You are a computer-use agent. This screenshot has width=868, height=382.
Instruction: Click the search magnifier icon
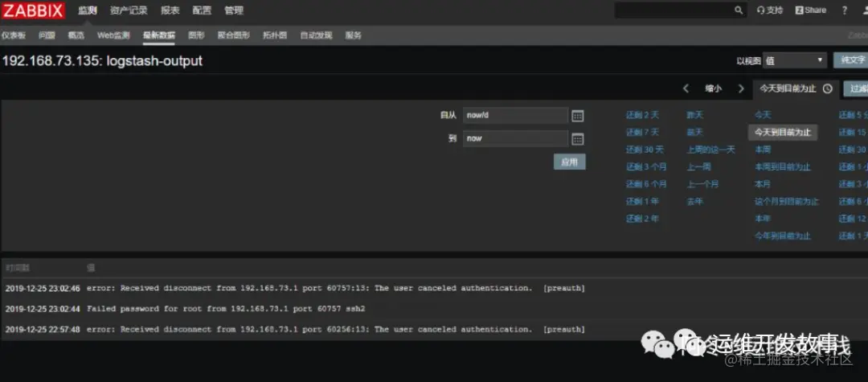(739, 10)
